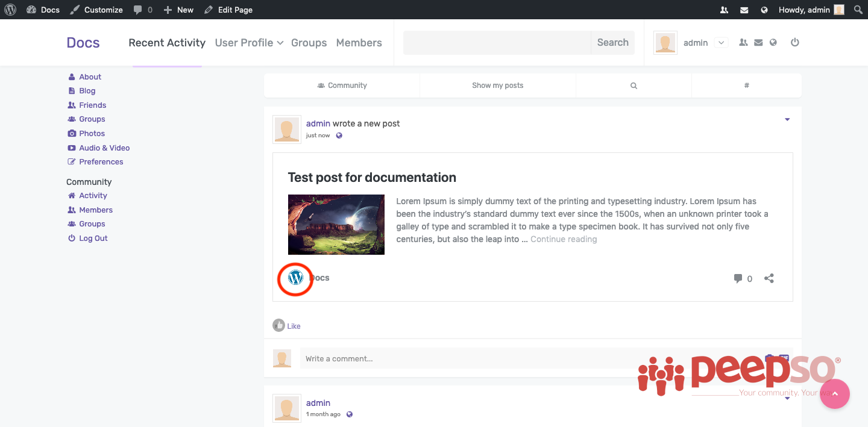Click the Search button
The image size is (868, 427).
(x=613, y=43)
